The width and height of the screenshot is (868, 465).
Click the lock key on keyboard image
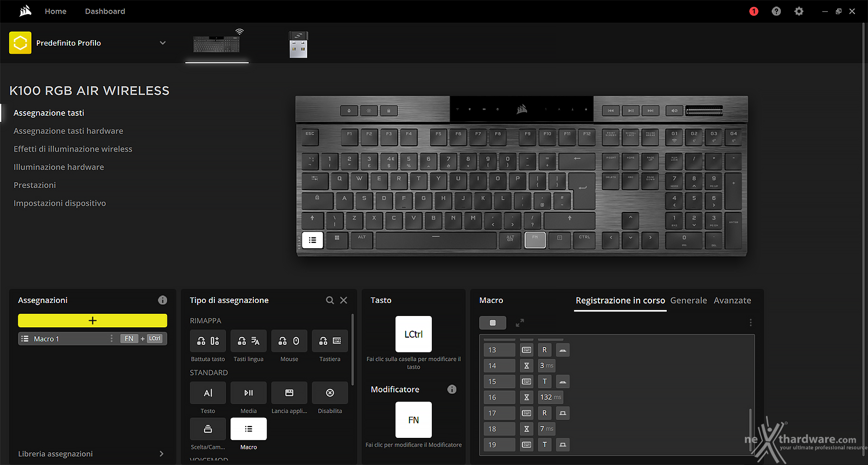(388, 111)
